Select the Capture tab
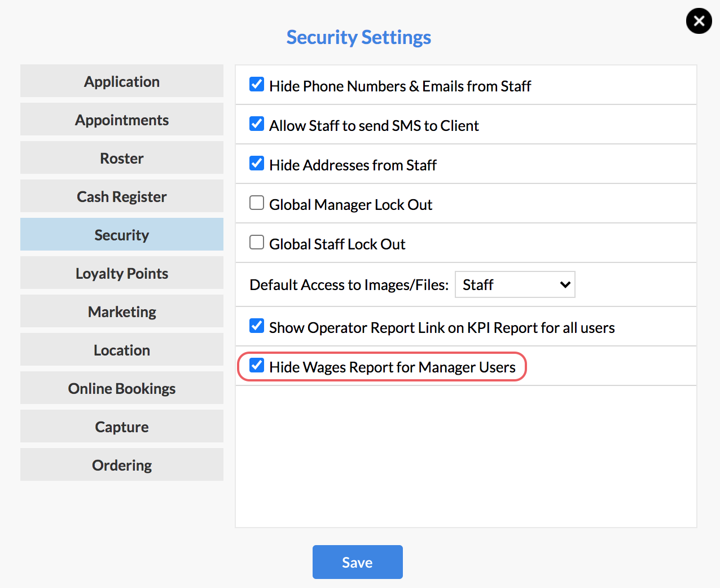720x588 pixels. pos(122,427)
